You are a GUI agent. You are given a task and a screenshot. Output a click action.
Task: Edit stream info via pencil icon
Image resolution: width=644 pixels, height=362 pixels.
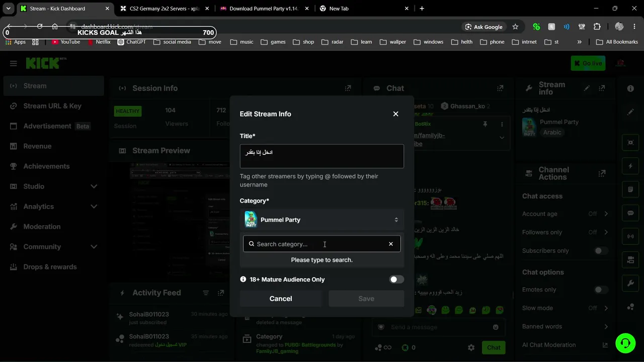coord(587,88)
